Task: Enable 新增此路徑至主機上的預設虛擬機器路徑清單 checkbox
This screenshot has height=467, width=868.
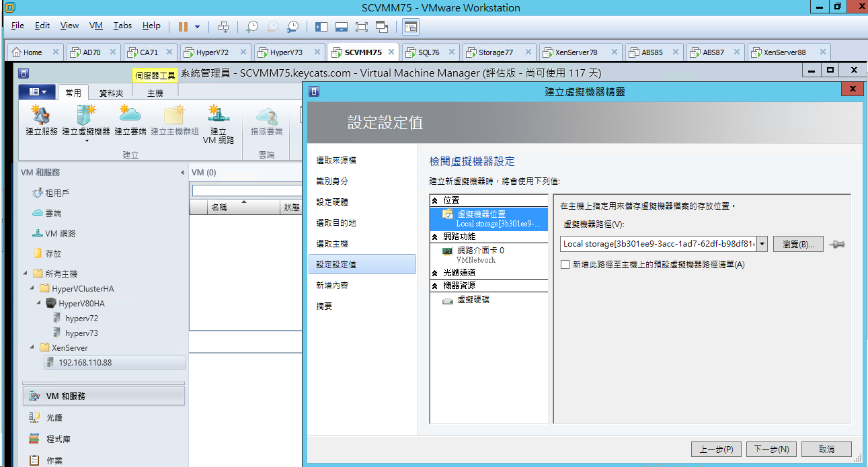Action: (565, 265)
